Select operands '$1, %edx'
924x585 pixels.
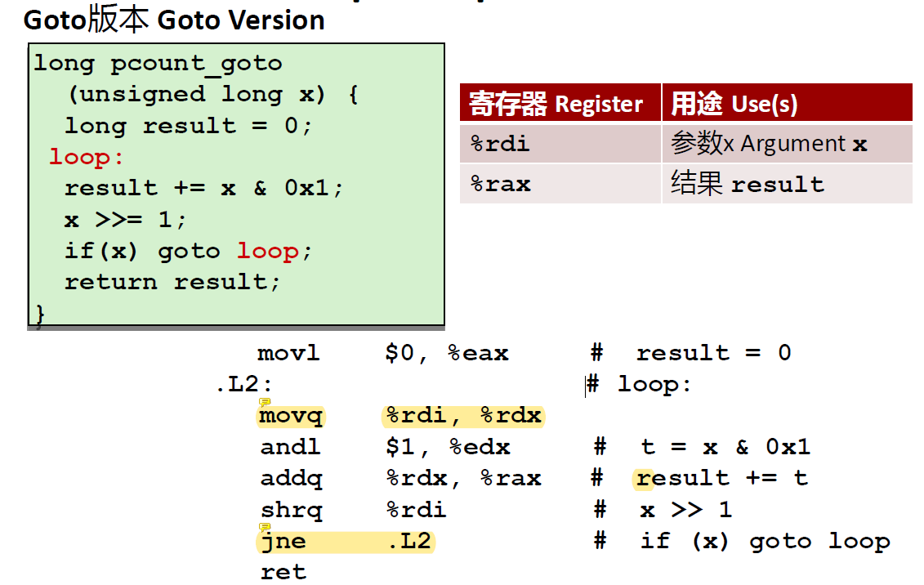[448, 447]
